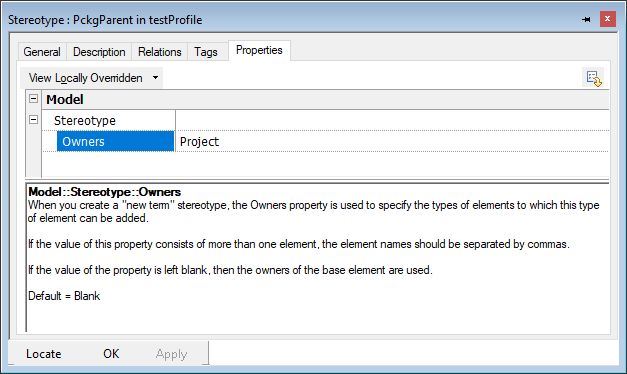Select the Owners property row
Screen dimensions: 627x374
click(x=115, y=141)
